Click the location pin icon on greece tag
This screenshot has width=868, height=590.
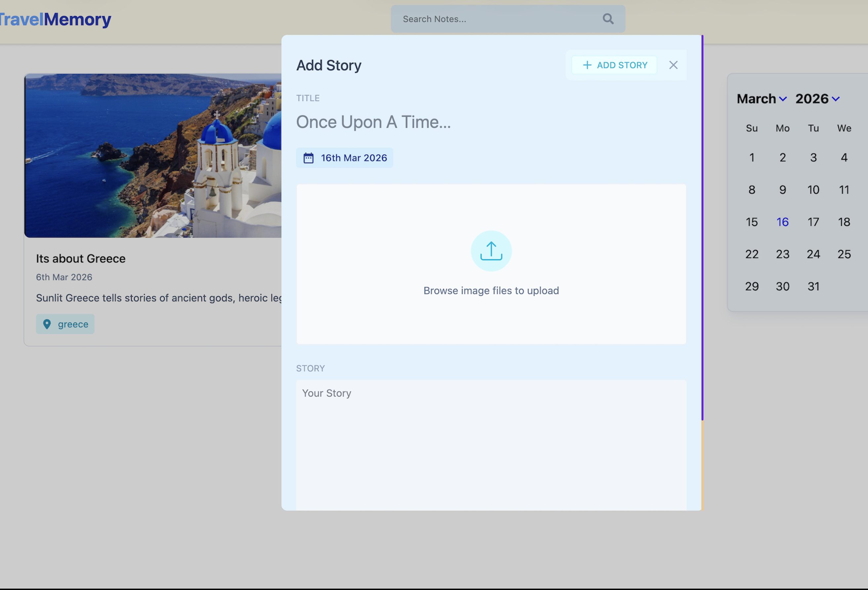[x=47, y=324]
